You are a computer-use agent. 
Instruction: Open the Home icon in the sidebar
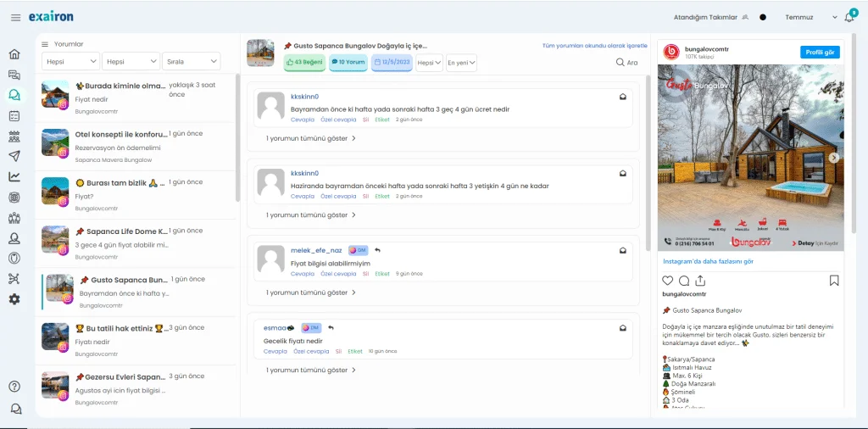click(14, 53)
